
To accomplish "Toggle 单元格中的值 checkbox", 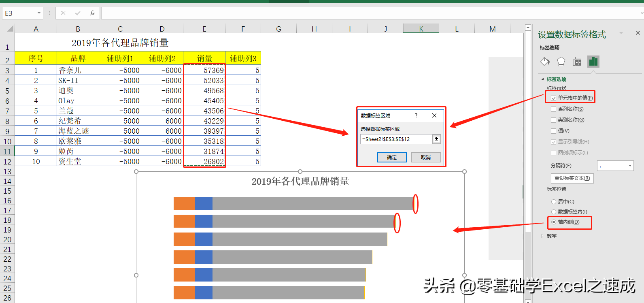I will coord(554,98).
